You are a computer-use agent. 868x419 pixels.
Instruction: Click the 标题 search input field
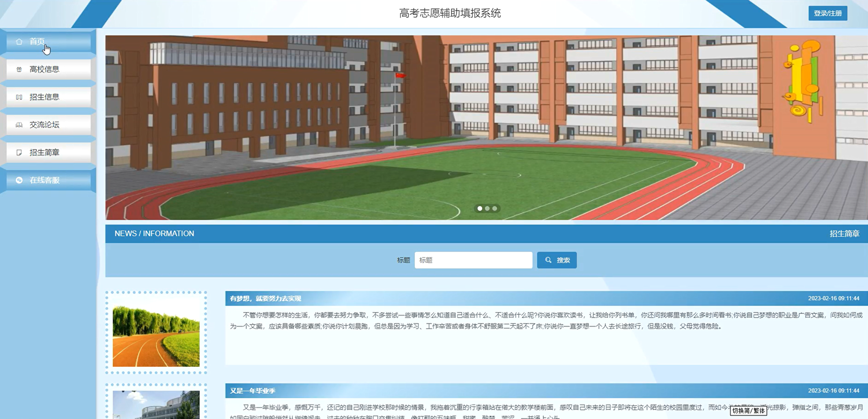tap(473, 260)
